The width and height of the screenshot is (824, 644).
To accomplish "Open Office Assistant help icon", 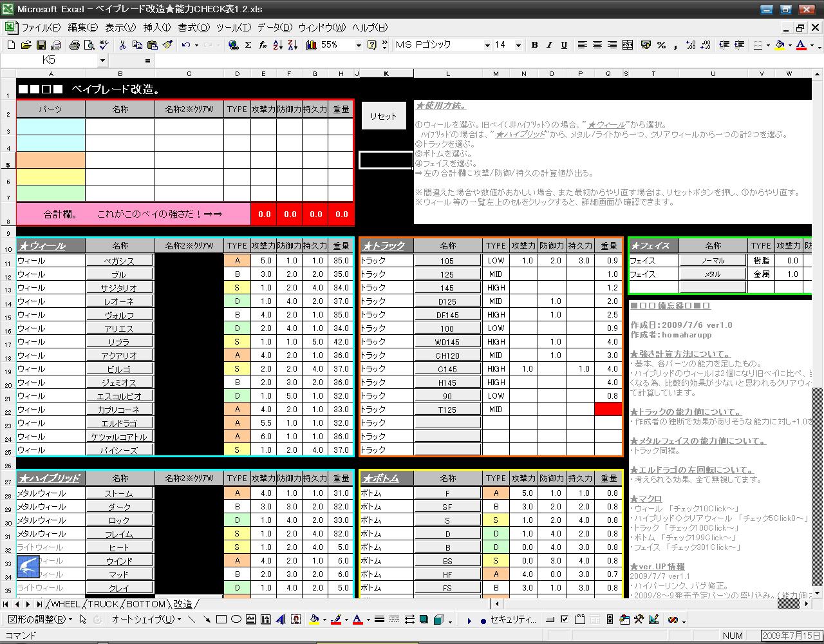I will [x=371, y=45].
